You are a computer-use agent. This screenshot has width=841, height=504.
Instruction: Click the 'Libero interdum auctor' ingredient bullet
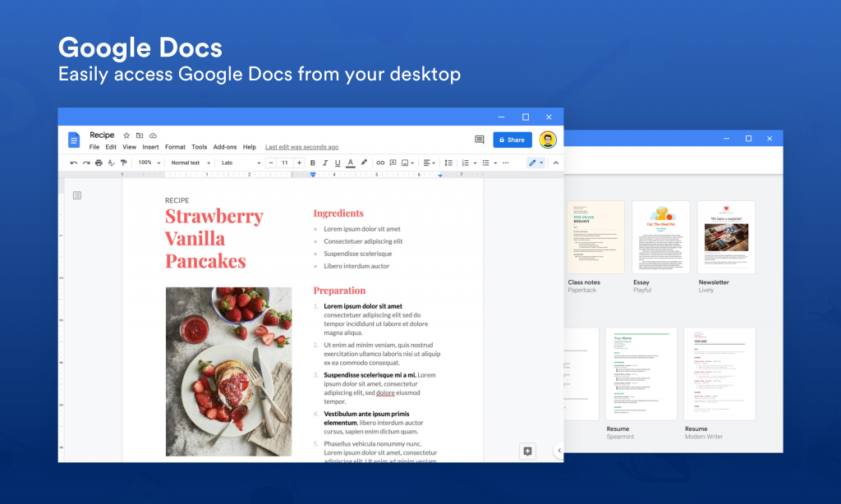pyautogui.click(x=356, y=266)
